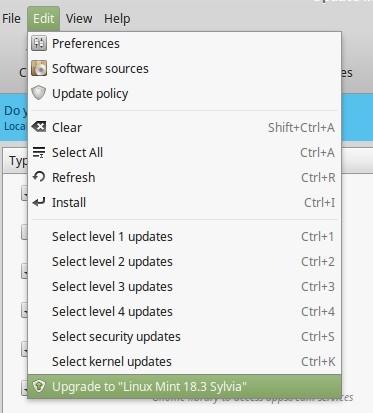Click the Refresh circular arrow icon
The image size is (373, 413).
39,177
